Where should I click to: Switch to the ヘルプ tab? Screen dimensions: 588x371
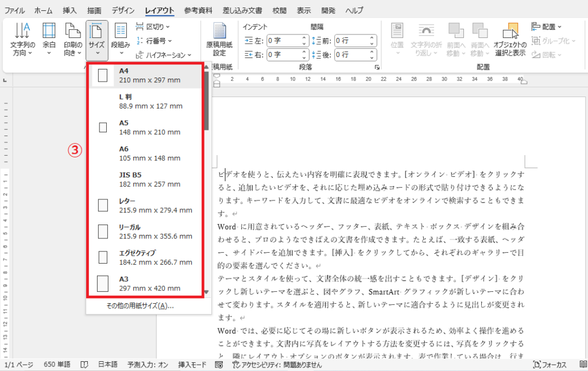point(354,10)
